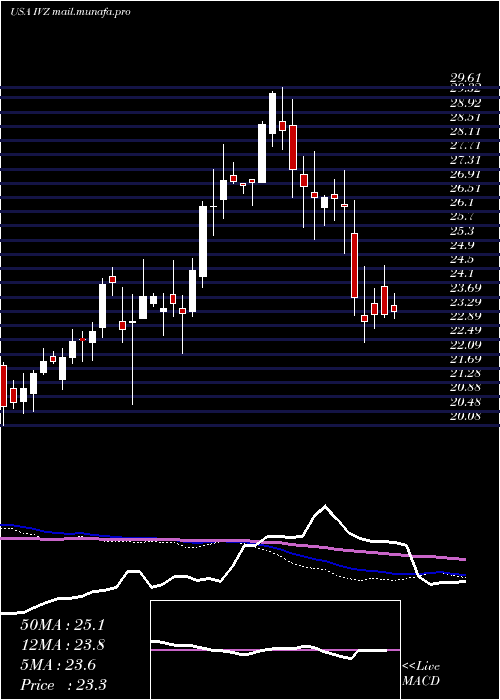
Task: Click the 25.3 price axis label
Action: click(461, 231)
